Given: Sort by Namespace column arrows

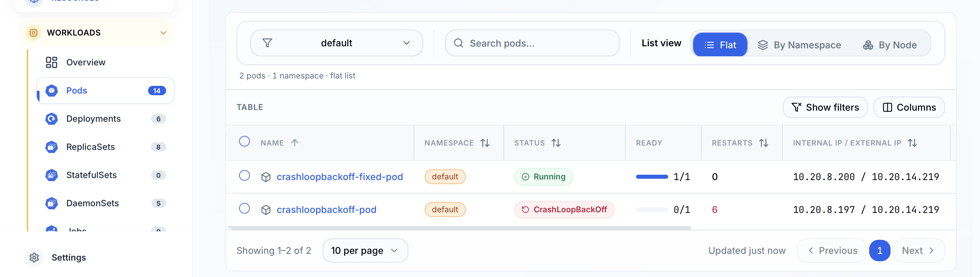Looking at the screenshot, I should (x=485, y=143).
